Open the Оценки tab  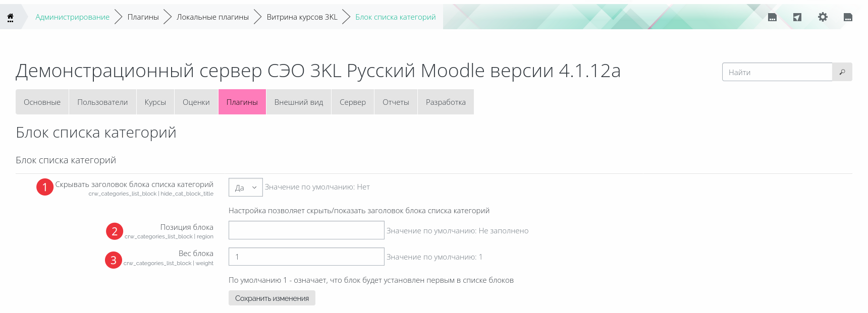tap(196, 102)
